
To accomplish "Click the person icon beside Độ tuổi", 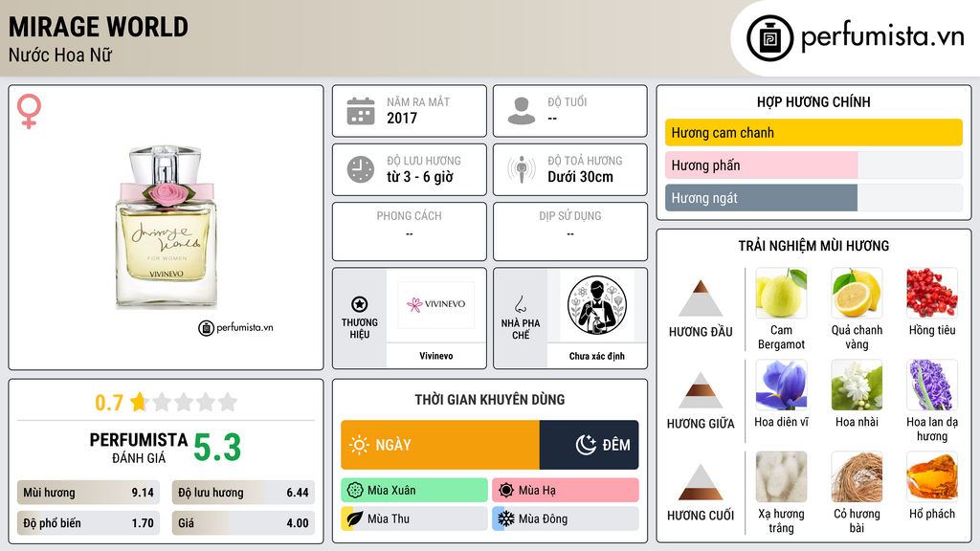I will (x=522, y=111).
